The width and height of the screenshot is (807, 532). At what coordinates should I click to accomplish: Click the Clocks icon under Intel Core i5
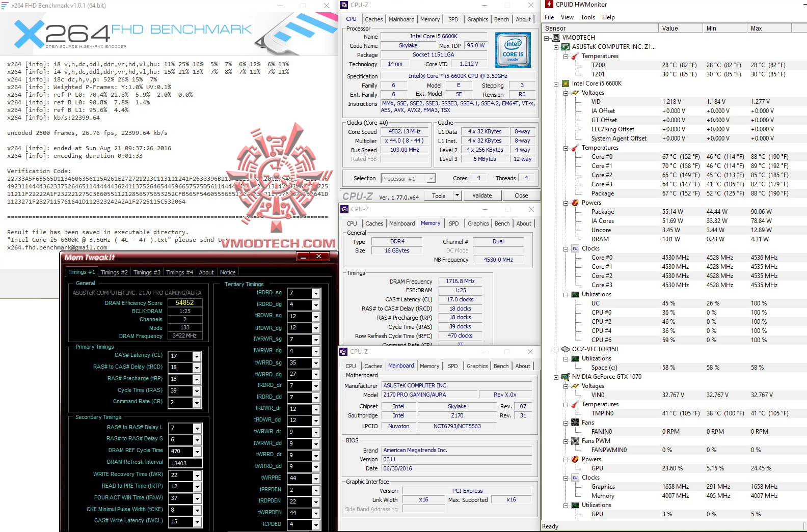click(x=575, y=248)
